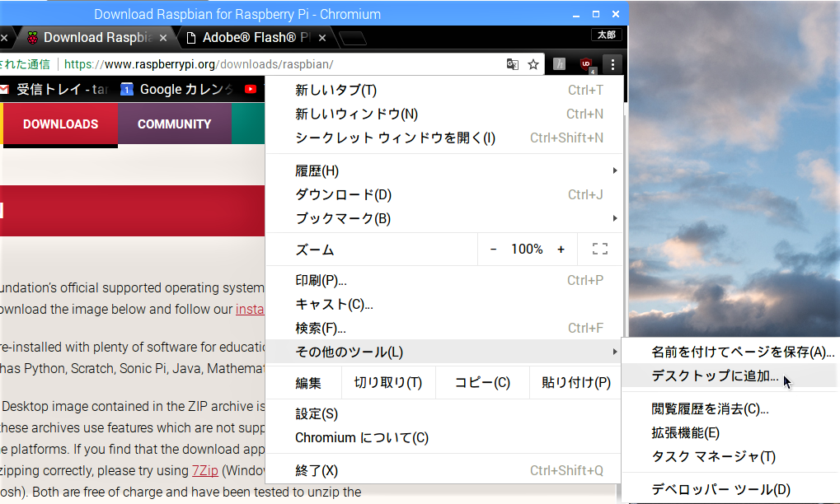Bookmark this page with the star icon
The height and width of the screenshot is (504, 840).
[x=533, y=65]
